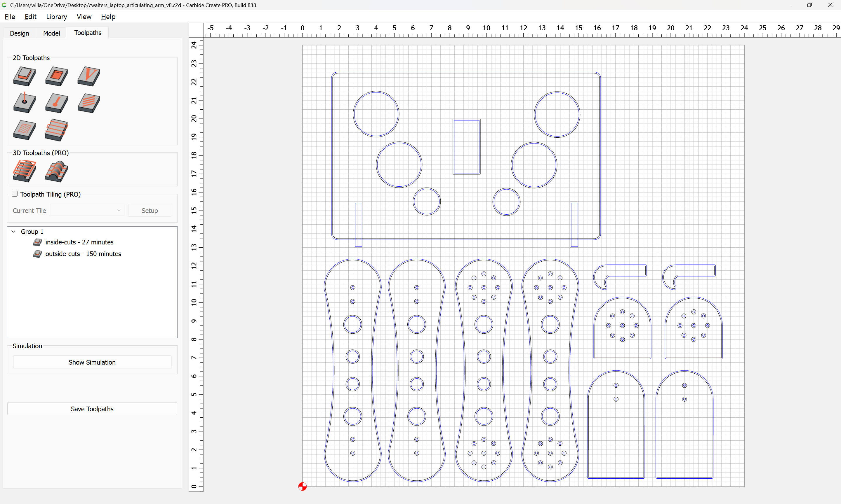Select the outside-cuts toolpath entry

pyautogui.click(x=83, y=254)
